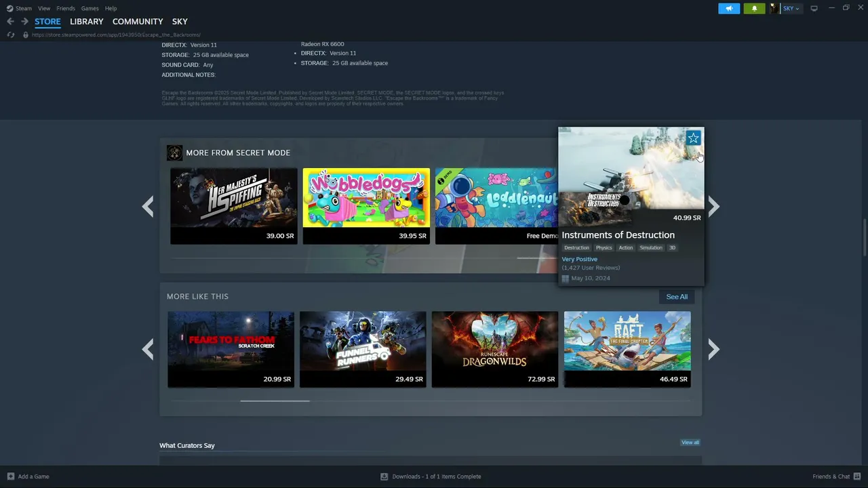Open the Friends & Chat icon

(857, 476)
